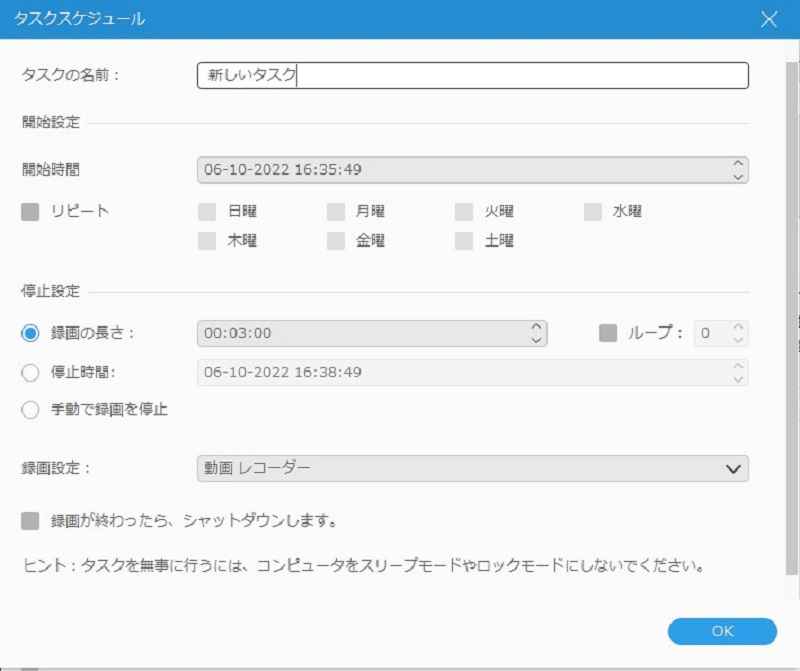This screenshot has width=800, height=671.
Task: Close the タスクスケジュール dialog
Action: (x=769, y=19)
